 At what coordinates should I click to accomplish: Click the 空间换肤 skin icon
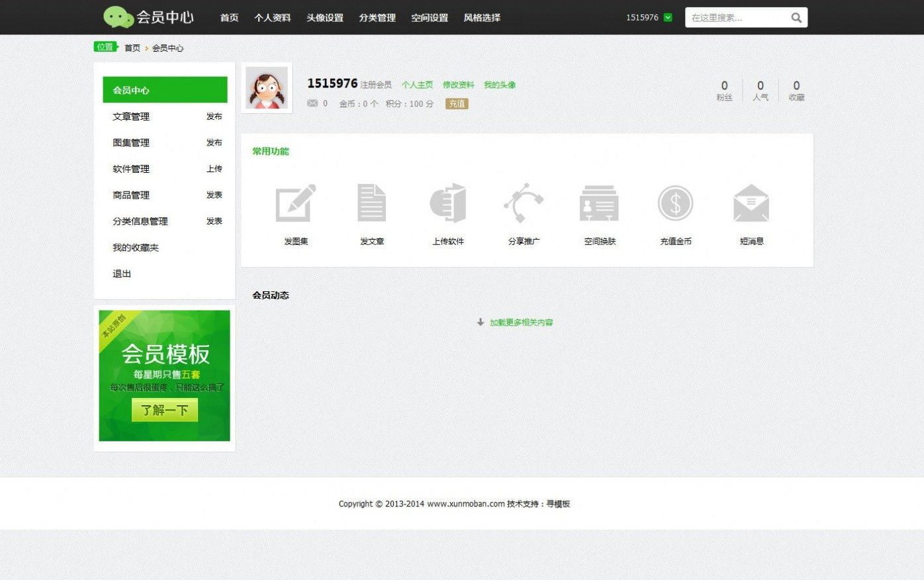point(599,203)
